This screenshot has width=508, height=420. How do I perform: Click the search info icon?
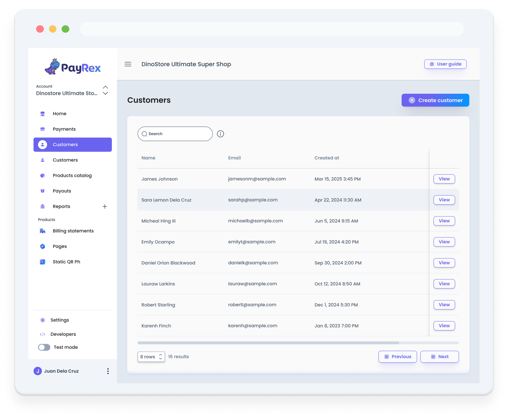(220, 134)
